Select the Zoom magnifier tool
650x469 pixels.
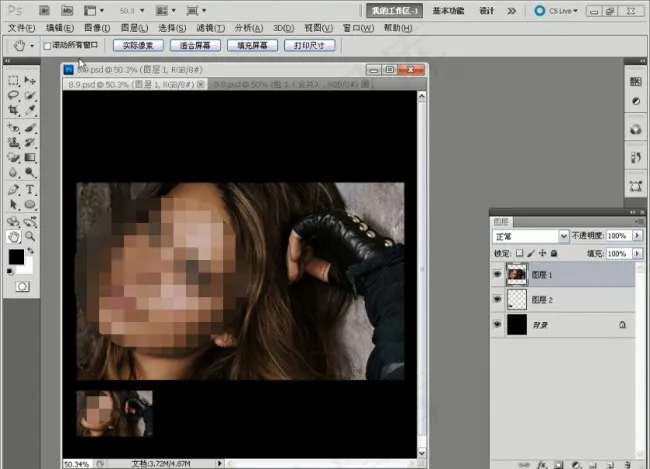30,237
